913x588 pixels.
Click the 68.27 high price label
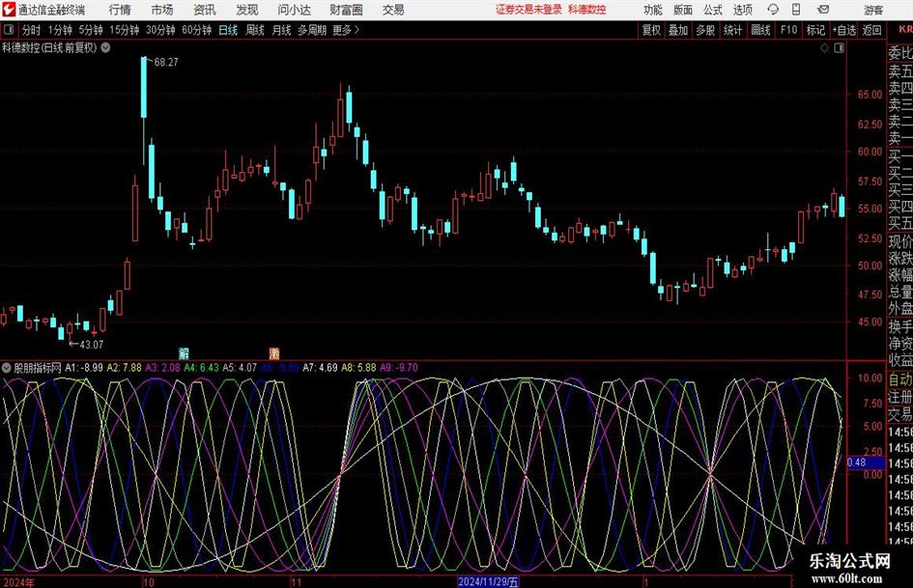166,63
